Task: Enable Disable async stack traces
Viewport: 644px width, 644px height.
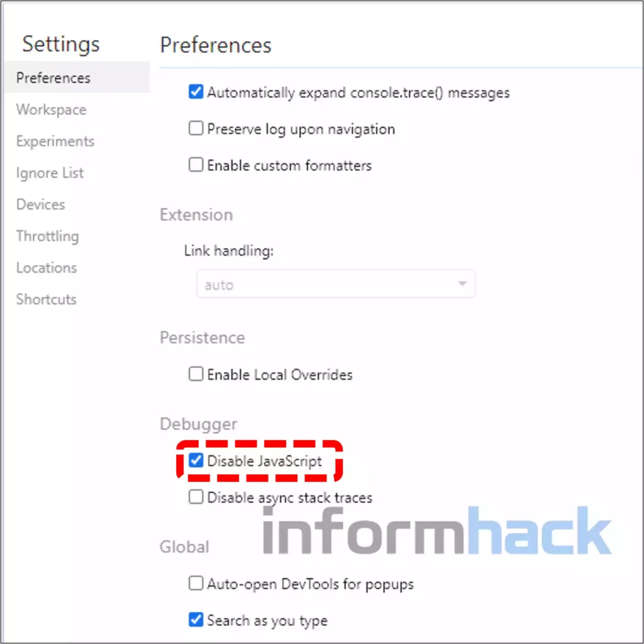Action: (x=196, y=497)
